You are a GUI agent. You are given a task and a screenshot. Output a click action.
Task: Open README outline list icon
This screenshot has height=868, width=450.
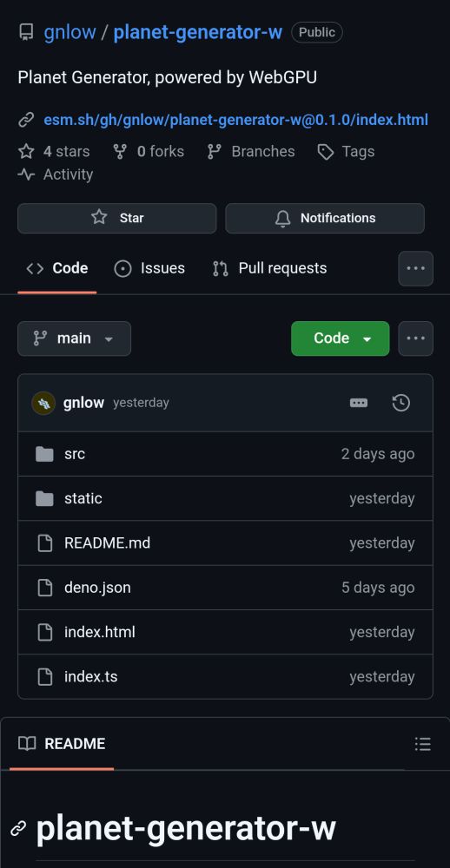(423, 744)
